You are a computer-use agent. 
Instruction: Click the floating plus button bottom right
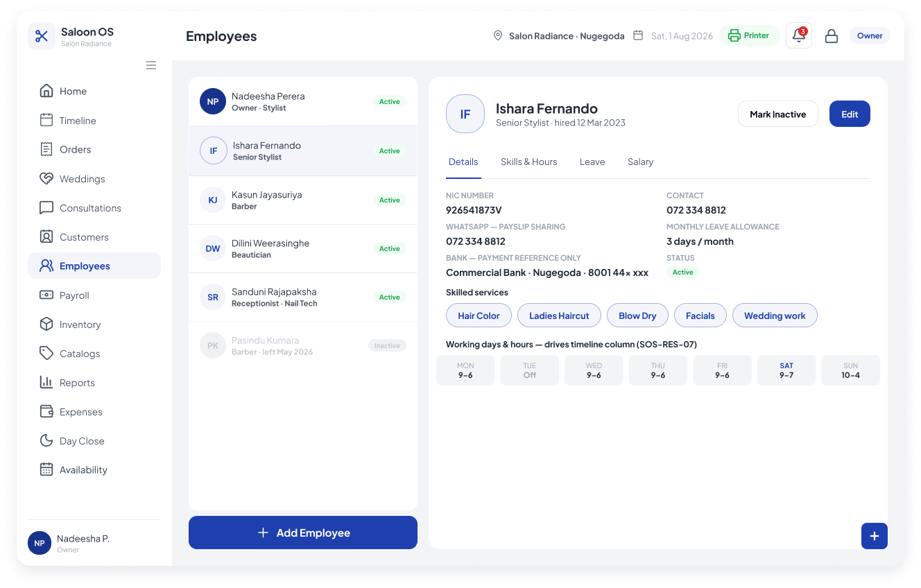tap(875, 536)
